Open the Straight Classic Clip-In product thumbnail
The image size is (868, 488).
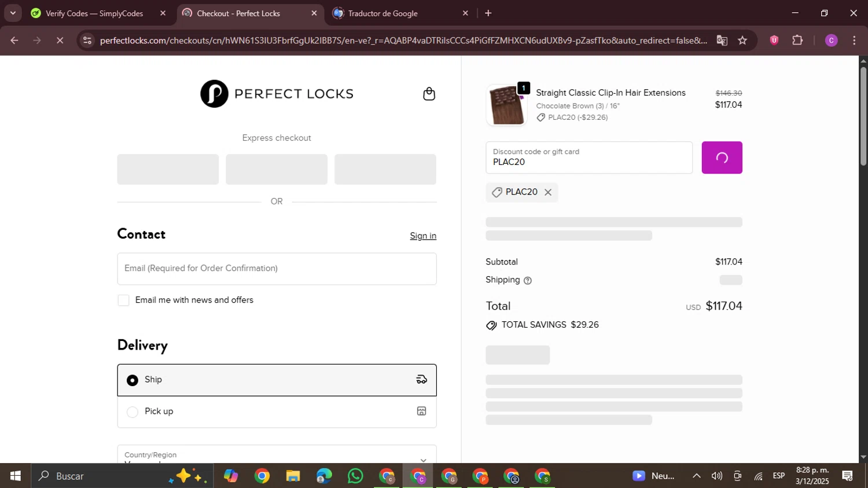[506, 105]
